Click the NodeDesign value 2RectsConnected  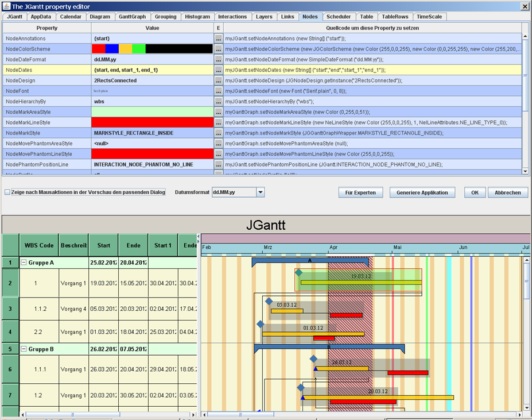[x=115, y=80]
